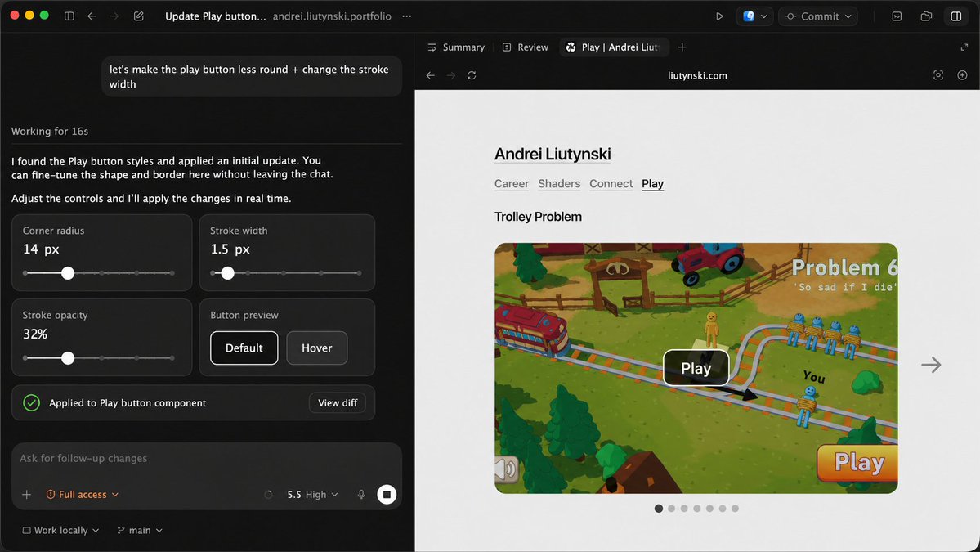Select the Play | Andrei Liutynski tab
Viewport: 980px width, 552px height.
(x=613, y=47)
